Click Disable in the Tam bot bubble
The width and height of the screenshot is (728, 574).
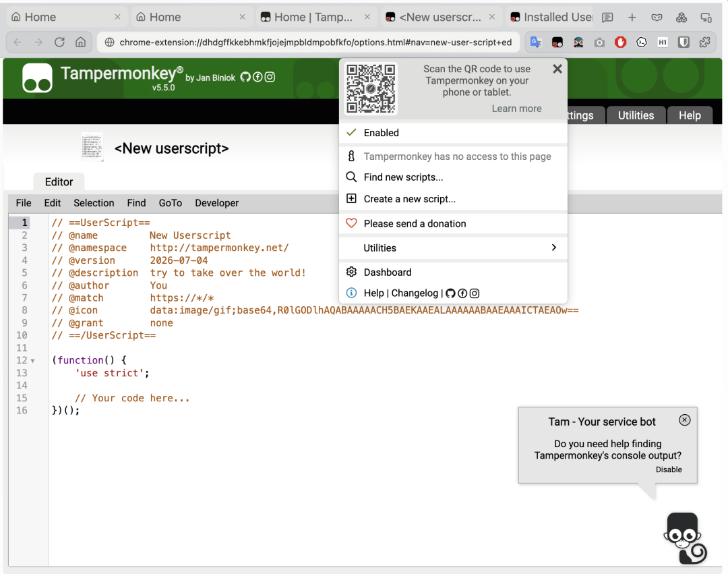tap(669, 469)
